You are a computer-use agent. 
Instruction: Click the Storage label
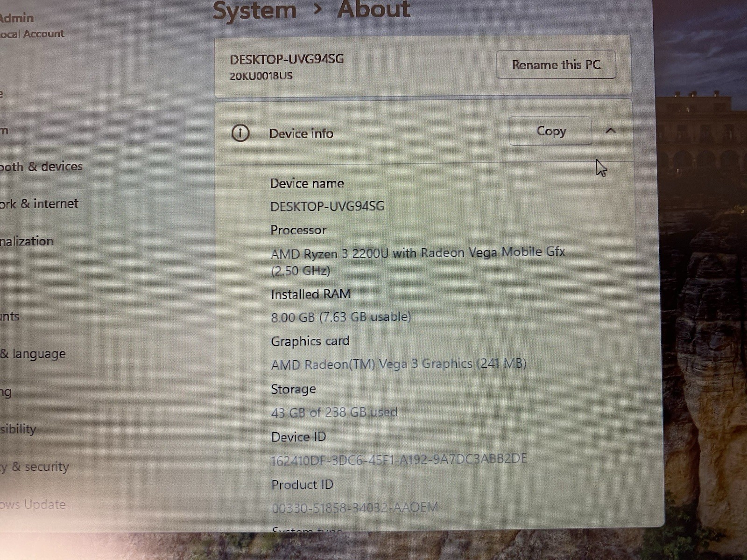point(293,389)
